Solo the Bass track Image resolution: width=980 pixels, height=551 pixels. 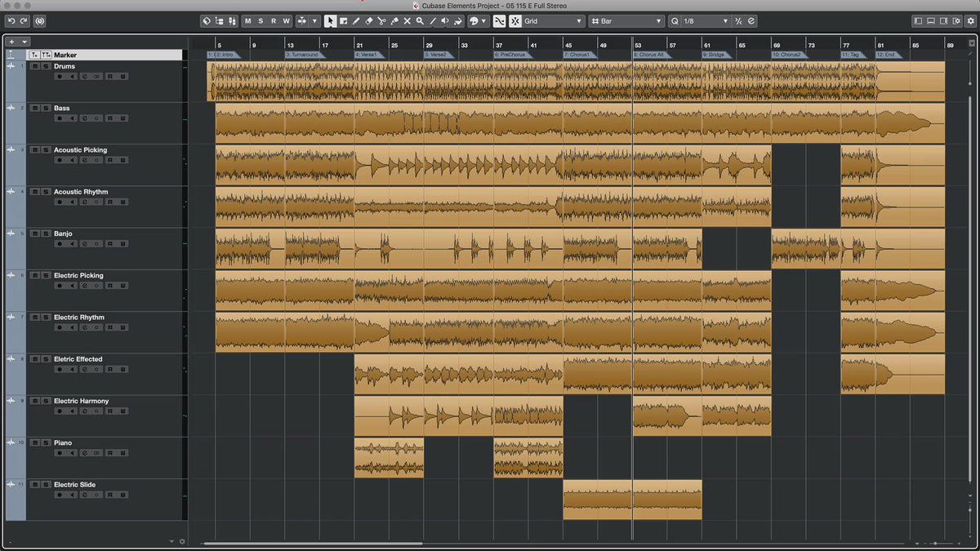click(x=46, y=108)
